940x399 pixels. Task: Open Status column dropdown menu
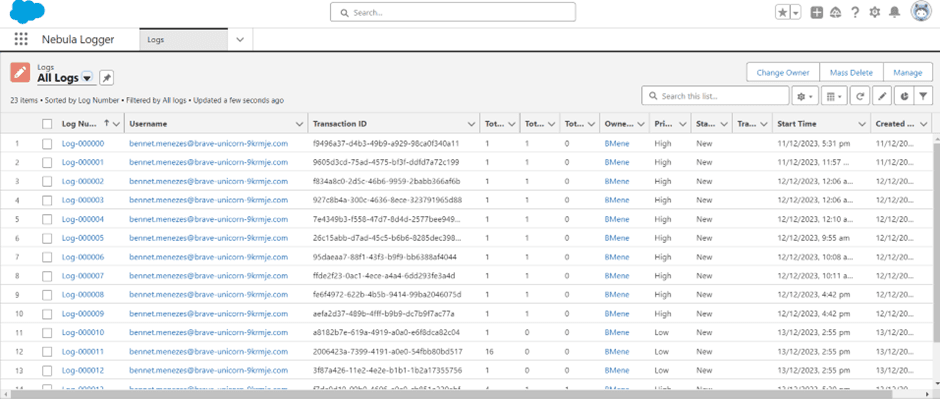pos(724,124)
